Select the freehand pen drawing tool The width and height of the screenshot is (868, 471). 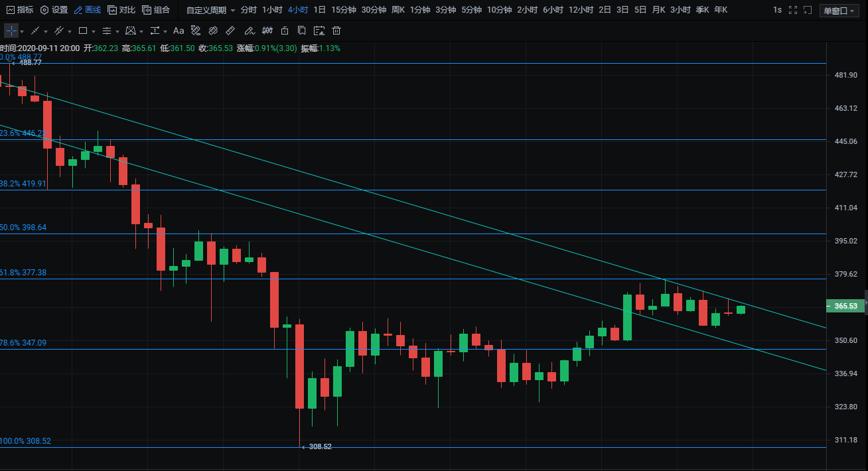249,31
